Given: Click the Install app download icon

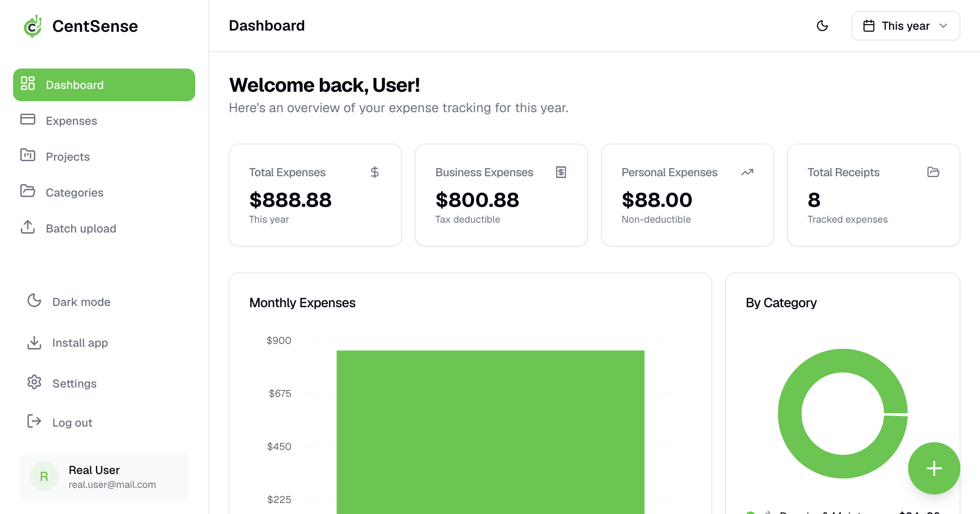Looking at the screenshot, I should click(x=34, y=343).
